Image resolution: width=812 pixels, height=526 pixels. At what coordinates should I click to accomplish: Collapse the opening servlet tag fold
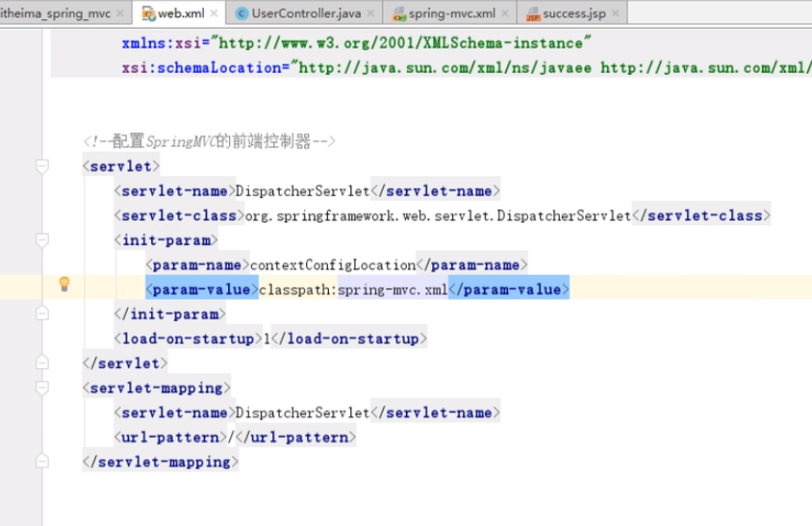[x=42, y=166]
